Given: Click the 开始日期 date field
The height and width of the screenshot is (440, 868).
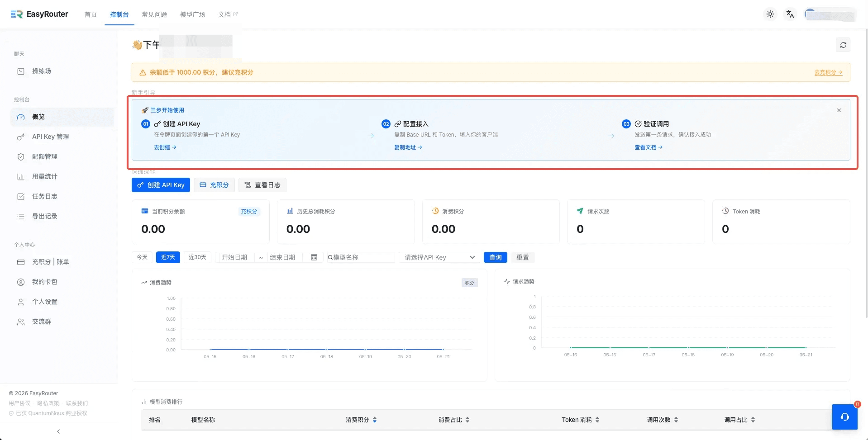Looking at the screenshot, I should pos(234,257).
